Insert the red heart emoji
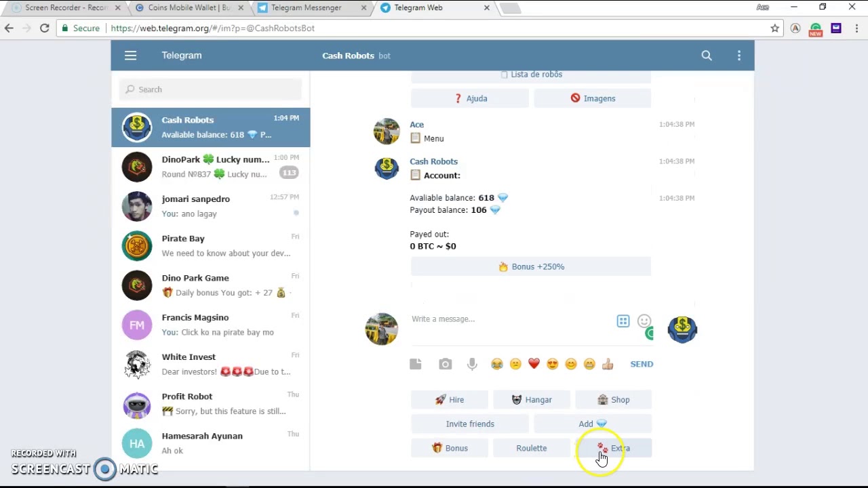Viewport: 868px width, 488px height. [534, 364]
